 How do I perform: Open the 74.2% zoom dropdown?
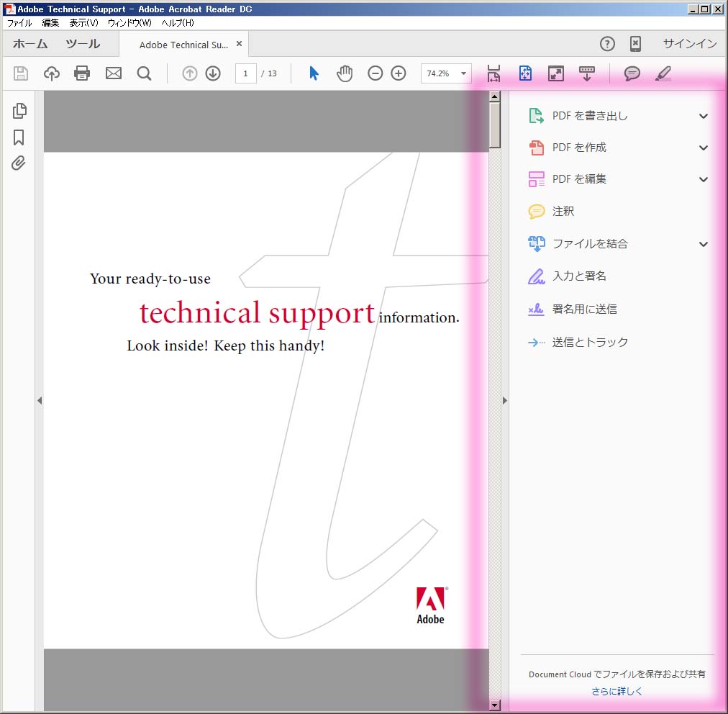pyautogui.click(x=463, y=73)
